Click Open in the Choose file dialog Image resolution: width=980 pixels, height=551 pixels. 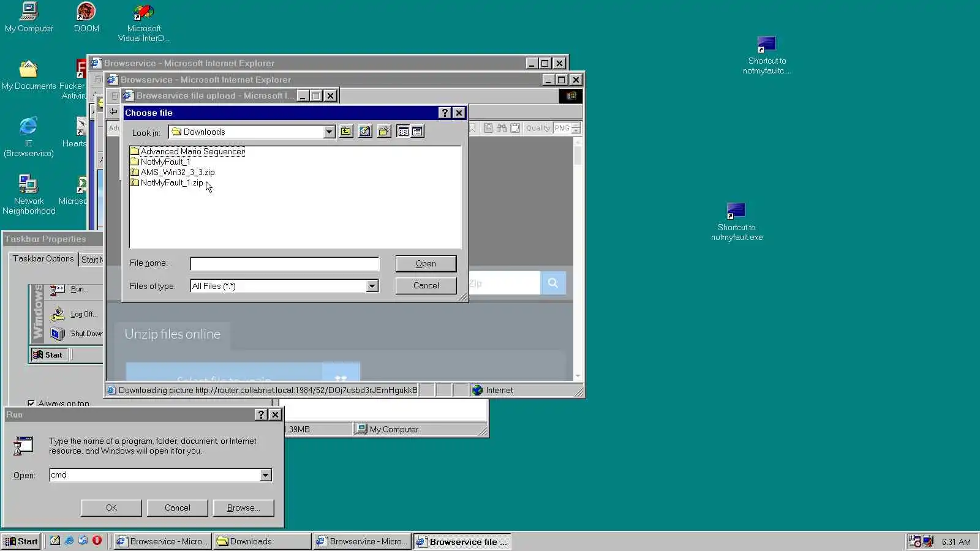point(426,263)
